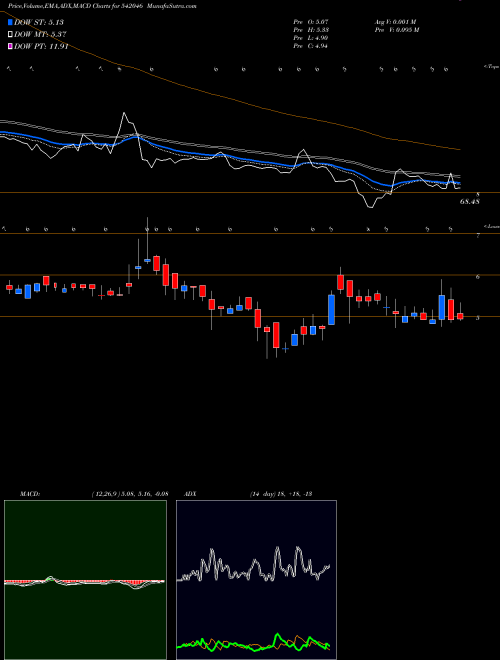Click the 'Pre C: 4.94' value
The image size is (500, 660).
(x=311, y=46)
